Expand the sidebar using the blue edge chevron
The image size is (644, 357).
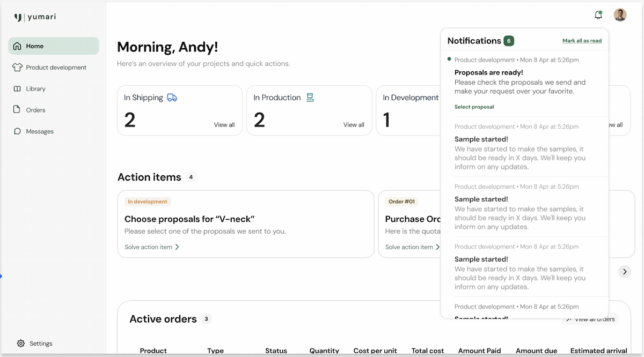(x=2, y=276)
